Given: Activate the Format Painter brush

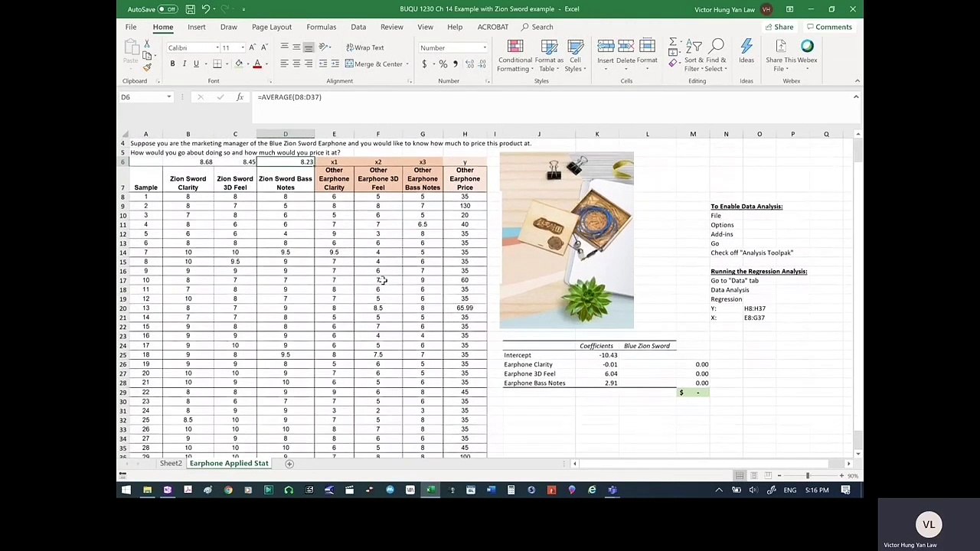Looking at the screenshot, I should coord(146,67).
